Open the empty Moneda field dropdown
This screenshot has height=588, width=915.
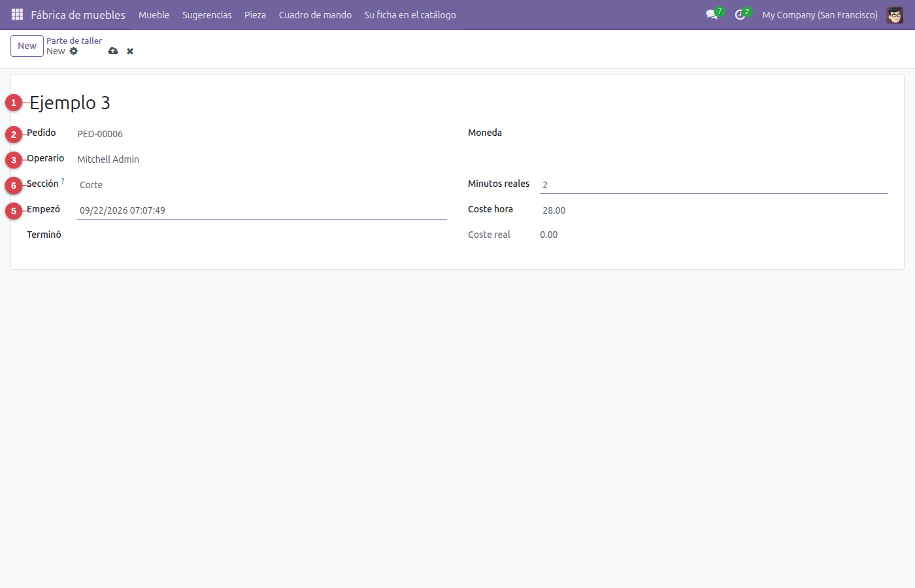coord(714,133)
